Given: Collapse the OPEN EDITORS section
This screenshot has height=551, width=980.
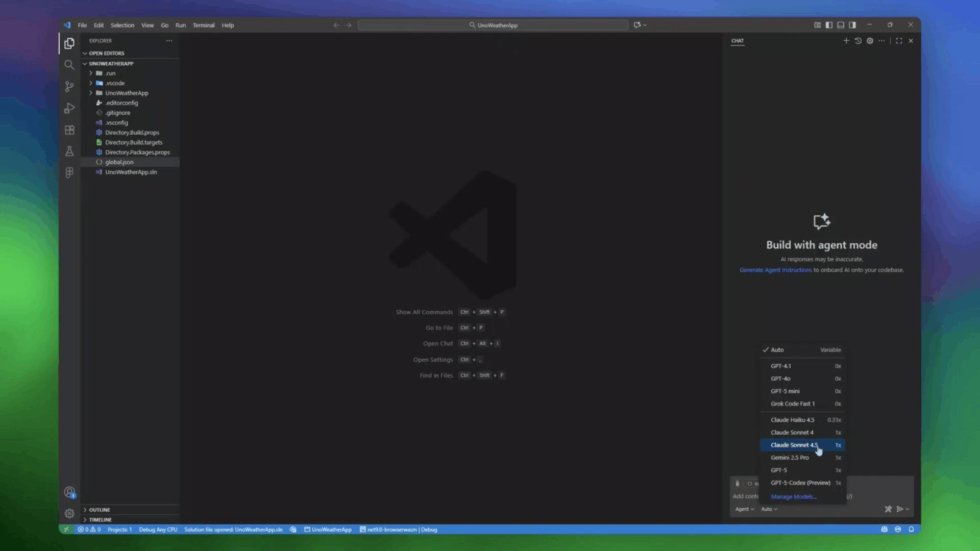Looking at the screenshot, I should pyautogui.click(x=106, y=53).
